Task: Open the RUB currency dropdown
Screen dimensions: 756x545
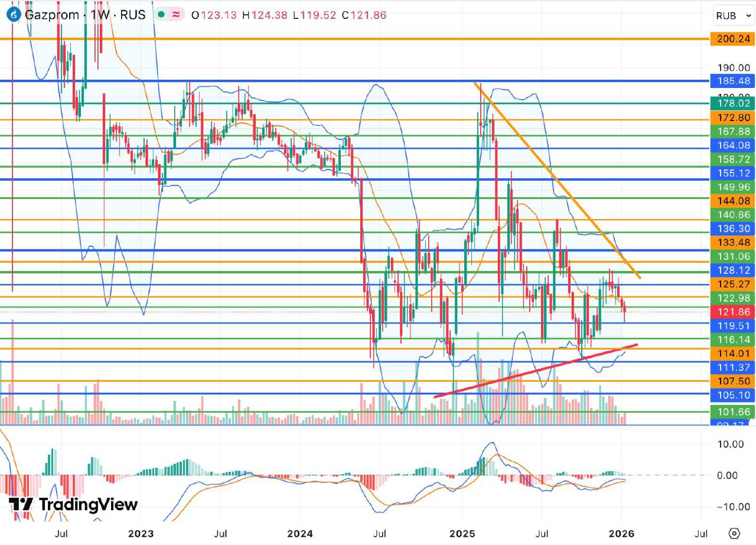Action: click(733, 16)
